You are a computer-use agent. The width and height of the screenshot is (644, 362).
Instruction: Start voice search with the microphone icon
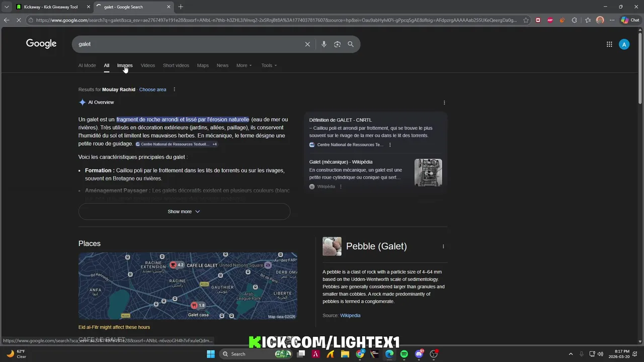[324, 44]
